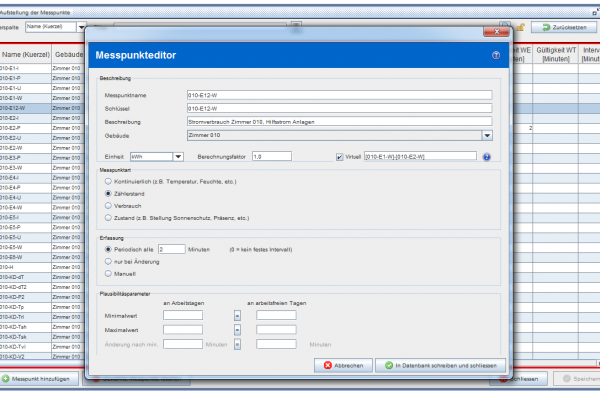The height and width of the screenshot is (400, 600).
Task: Save with In Datenbank schreiben und schliessen
Action: pyautogui.click(x=440, y=366)
